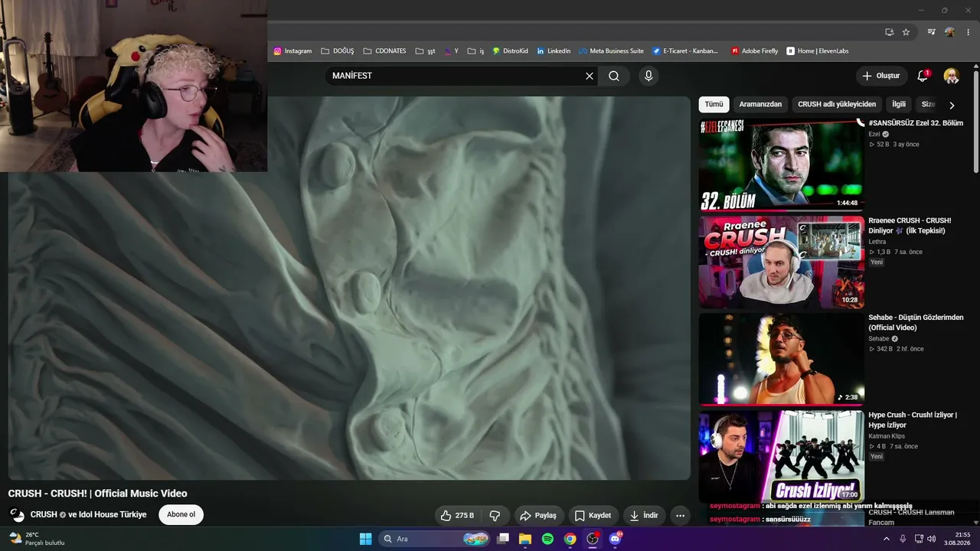Open the Chrome three-dot menu
This screenshot has height=551, width=980.
point(969,32)
